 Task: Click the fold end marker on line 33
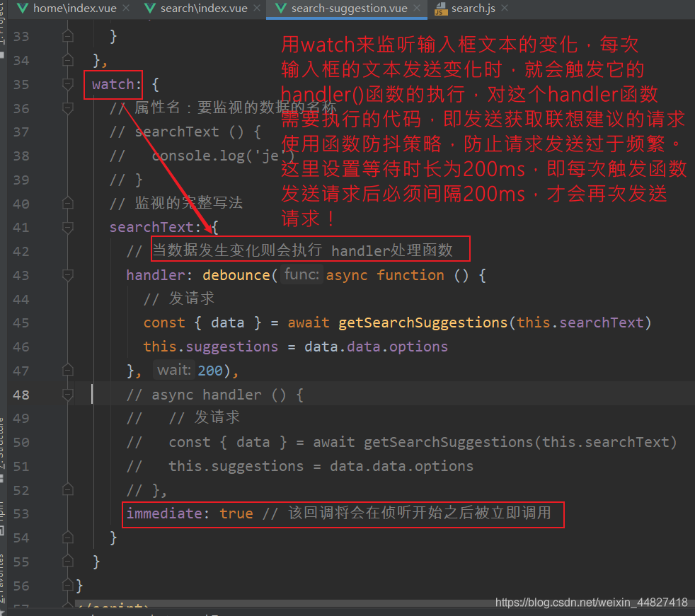(x=68, y=36)
